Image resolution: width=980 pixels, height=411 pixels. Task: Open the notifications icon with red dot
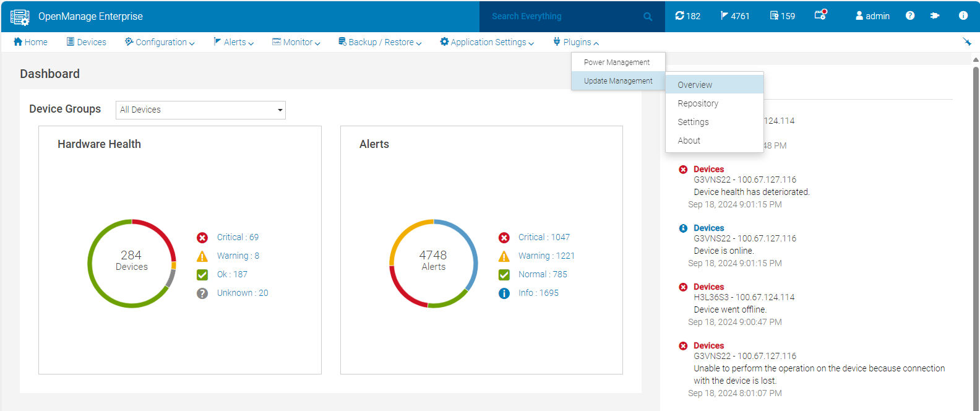tap(820, 15)
